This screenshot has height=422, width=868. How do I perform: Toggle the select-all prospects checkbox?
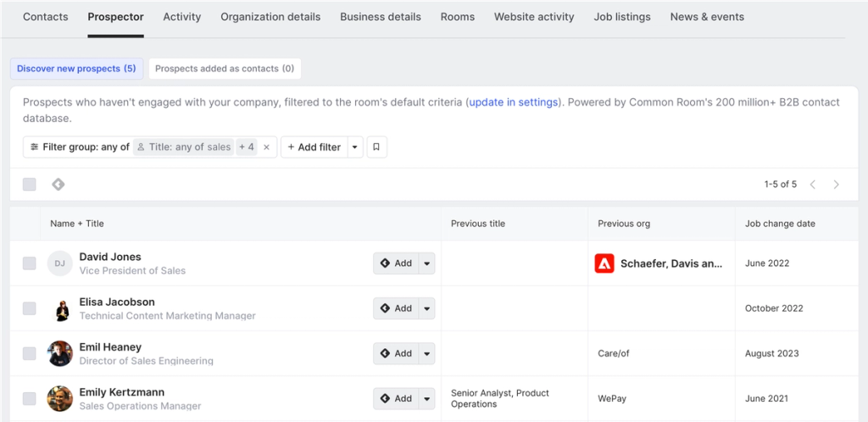[30, 184]
